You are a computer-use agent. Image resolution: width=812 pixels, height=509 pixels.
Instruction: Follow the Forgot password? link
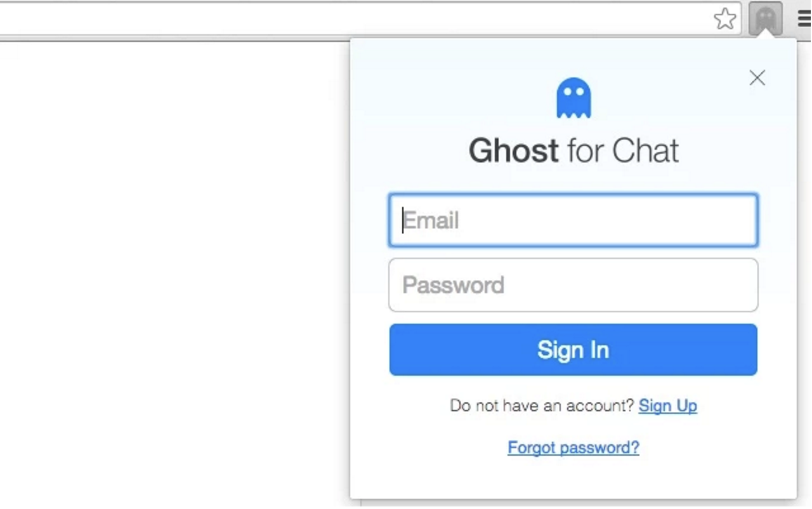point(573,447)
